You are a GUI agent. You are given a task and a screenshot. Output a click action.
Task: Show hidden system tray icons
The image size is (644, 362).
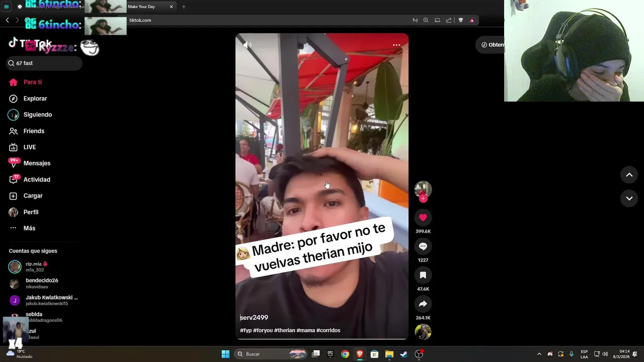(x=539, y=354)
